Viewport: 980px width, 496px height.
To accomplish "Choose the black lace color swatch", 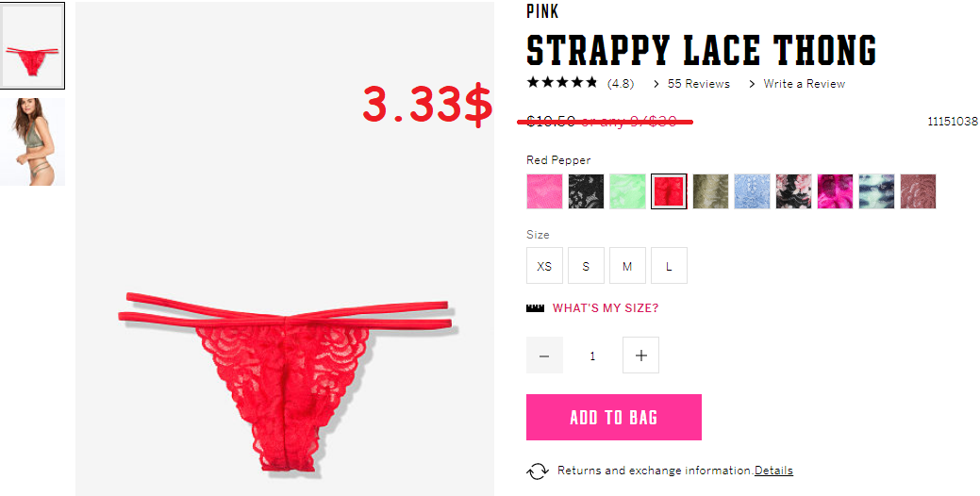I will coord(586,191).
